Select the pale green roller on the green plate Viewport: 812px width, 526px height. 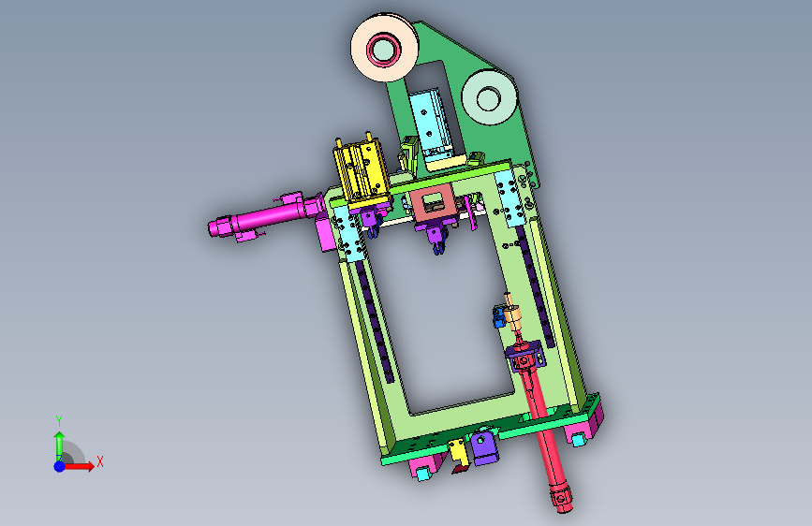[x=489, y=98]
